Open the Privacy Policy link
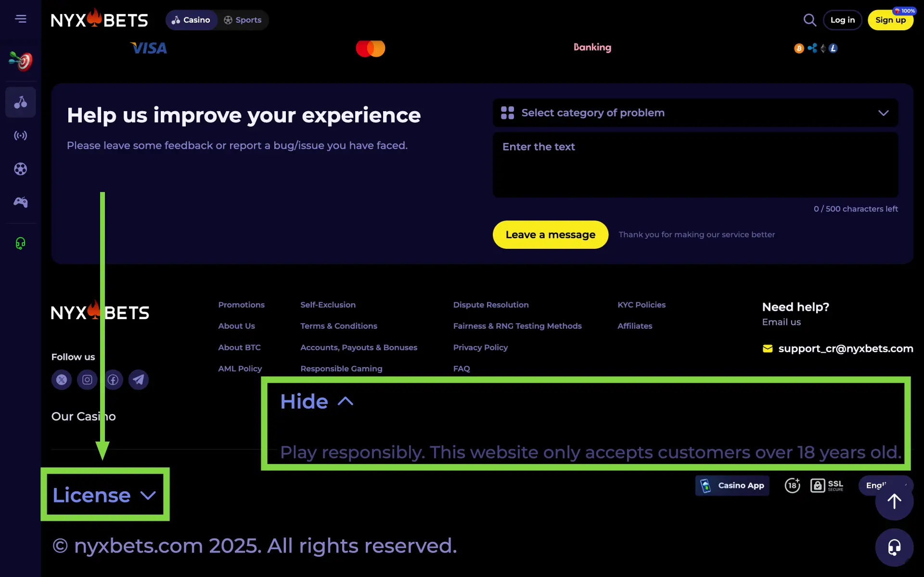The width and height of the screenshot is (924, 577). point(480,347)
